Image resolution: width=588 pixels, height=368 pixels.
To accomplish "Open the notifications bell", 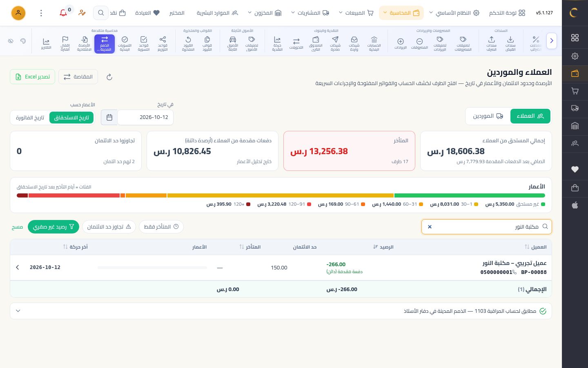I will pos(63,13).
